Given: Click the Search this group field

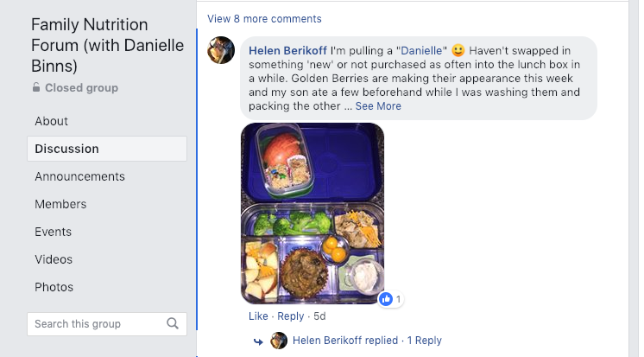Looking at the screenshot, I should coord(97,324).
